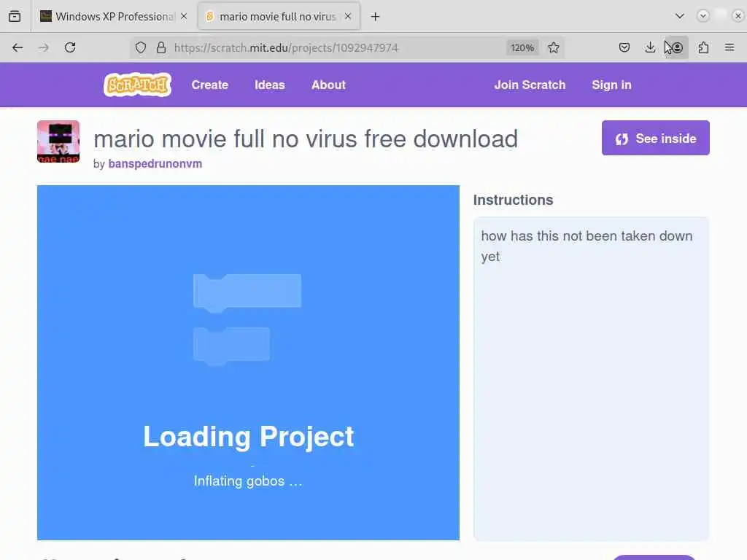Open the About menu item
Screen dimensions: 747x560
pyautogui.click(x=328, y=85)
